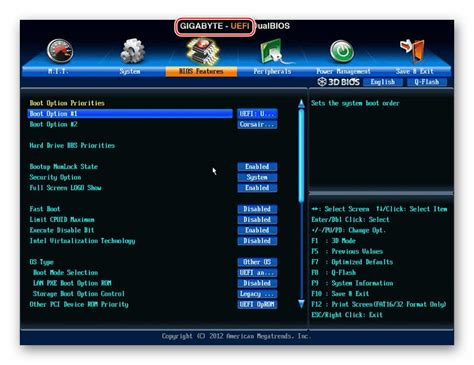
Task: Open Storage Boot Option Control Legacy value
Action: [257, 294]
